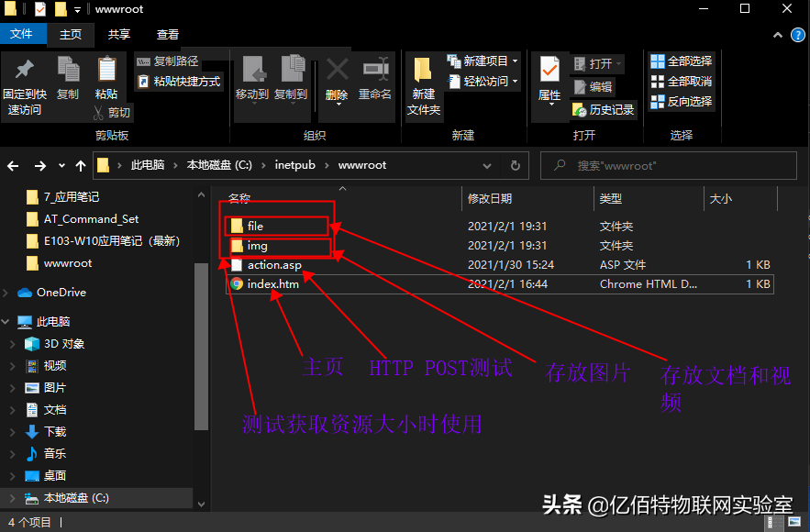810x532 pixels.
Task: Open the Easy Access (轻松访问) dropdown
Action: (x=483, y=82)
